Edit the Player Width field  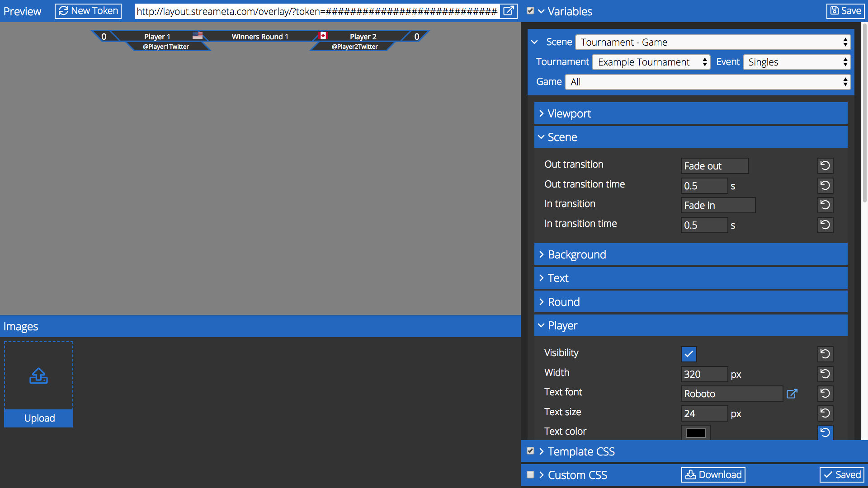704,374
